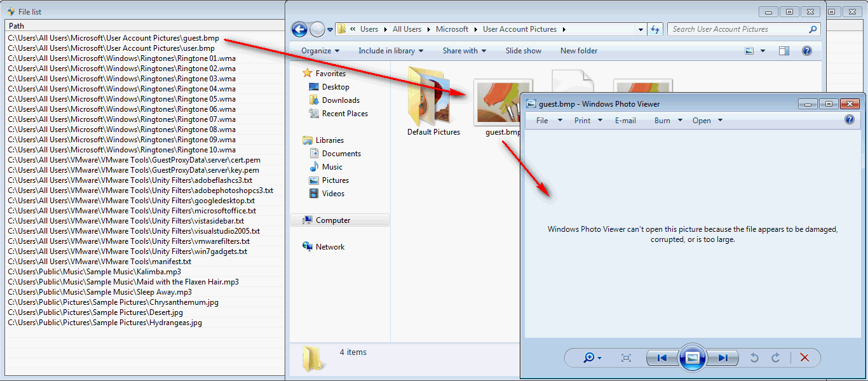The height and width of the screenshot is (381, 868).
Task: Click the Back arrow in Explorer
Action: click(x=300, y=29)
